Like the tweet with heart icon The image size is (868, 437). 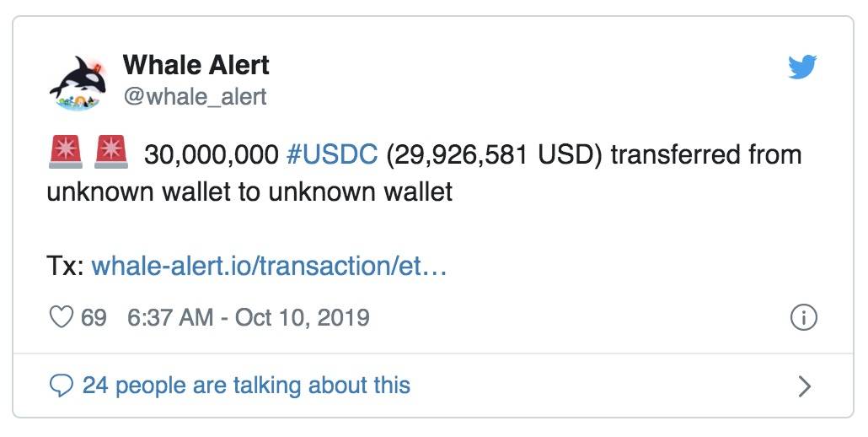pos(61,317)
